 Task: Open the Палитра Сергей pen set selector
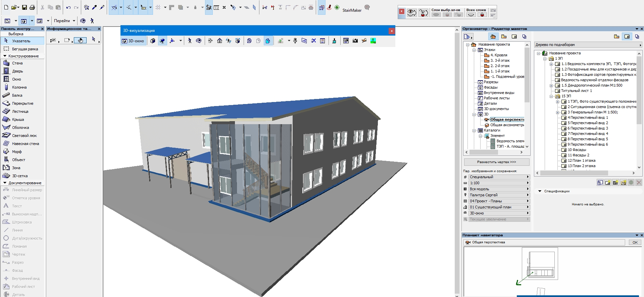coord(496,195)
